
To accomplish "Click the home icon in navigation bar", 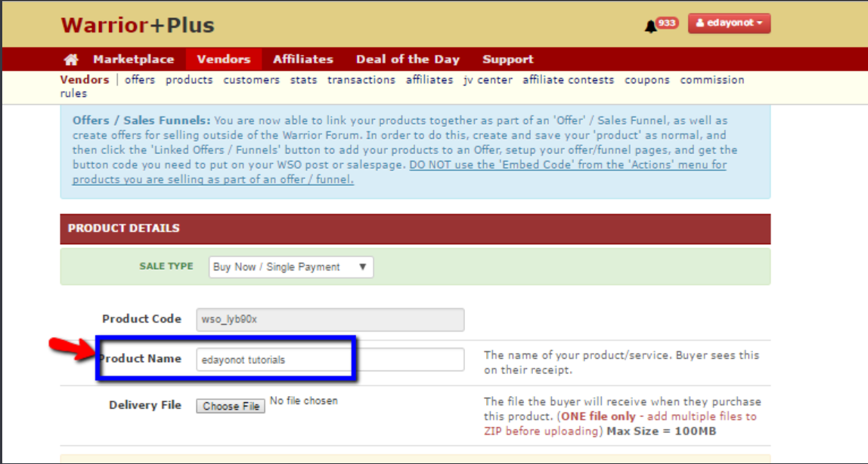I will tap(71, 59).
